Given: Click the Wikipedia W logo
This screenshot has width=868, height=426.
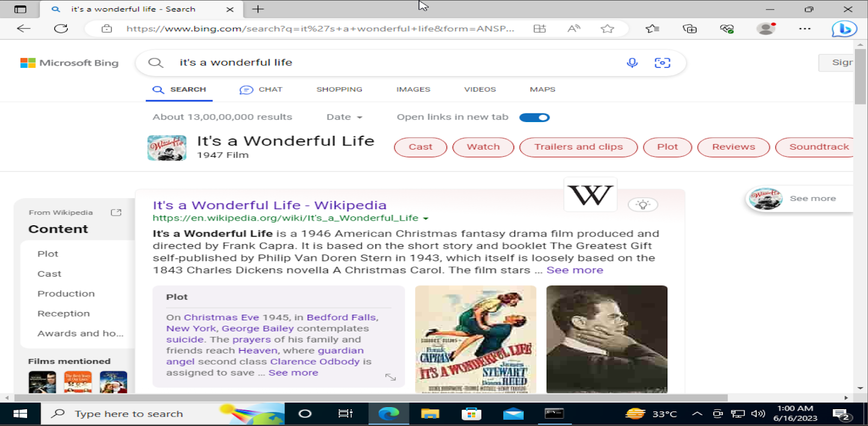Looking at the screenshot, I should tap(591, 194).
